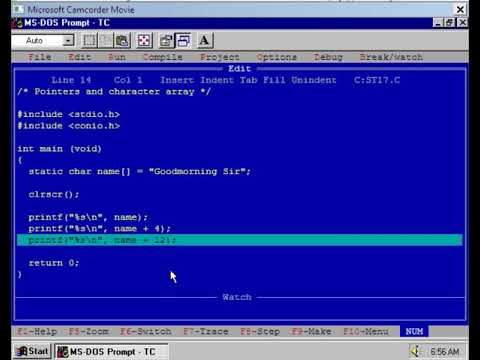The height and width of the screenshot is (360, 480).
Task: Open the Auto font size dropdown
Action: (x=68, y=41)
